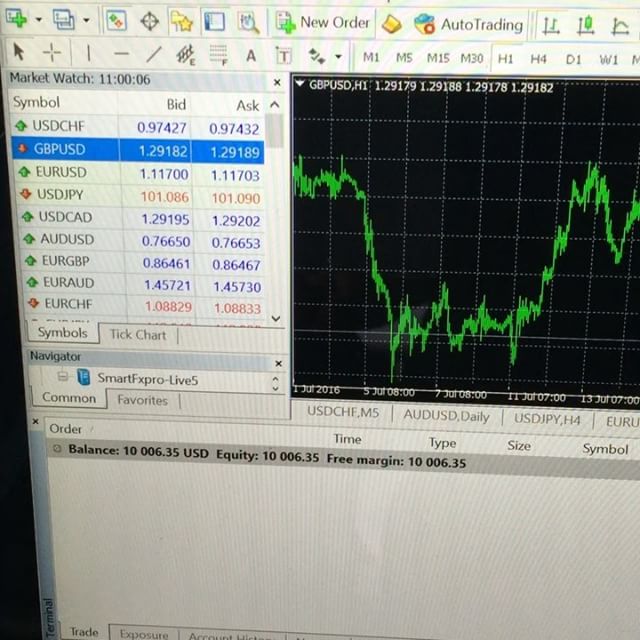640x640 pixels.
Task: Open the Symbols tab
Action: click(62, 333)
